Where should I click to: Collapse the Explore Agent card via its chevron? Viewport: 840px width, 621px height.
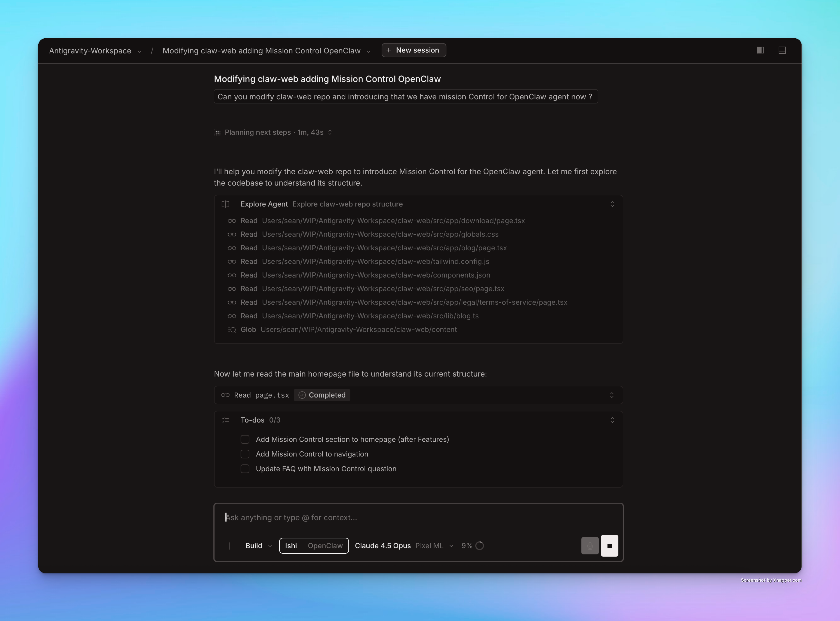(x=612, y=204)
